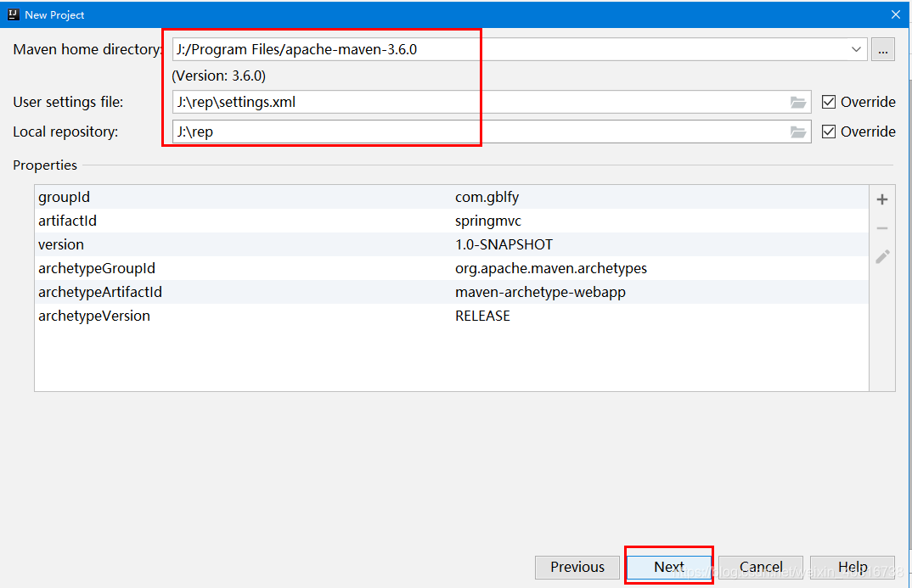Expand the Maven home directory dropdown
This screenshot has height=588, width=912.
point(856,49)
